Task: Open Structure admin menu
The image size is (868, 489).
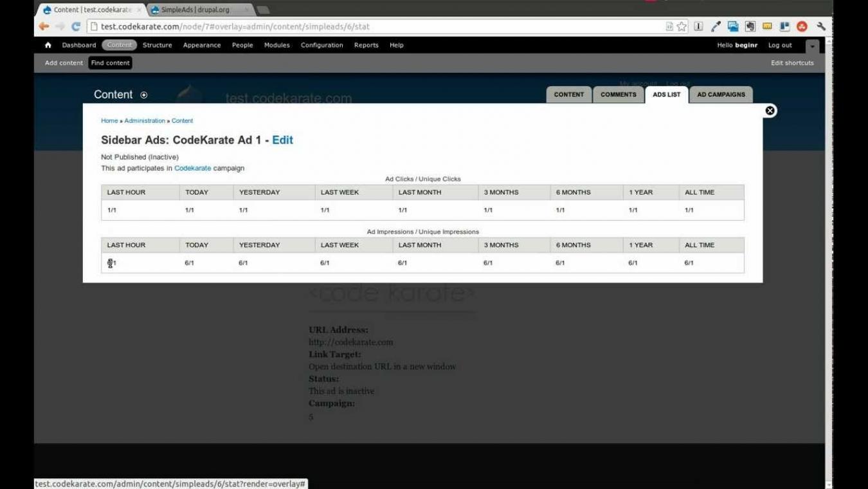Action: tap(158, 45)
